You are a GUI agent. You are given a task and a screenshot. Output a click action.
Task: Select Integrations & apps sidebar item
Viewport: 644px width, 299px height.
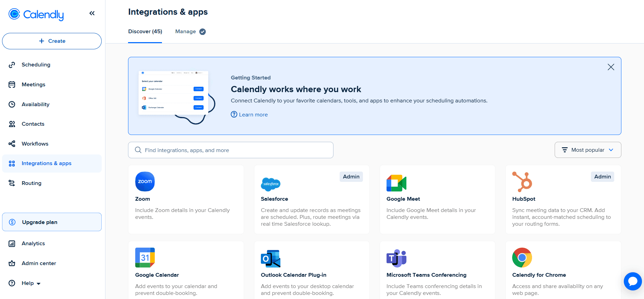coord(52,163)
